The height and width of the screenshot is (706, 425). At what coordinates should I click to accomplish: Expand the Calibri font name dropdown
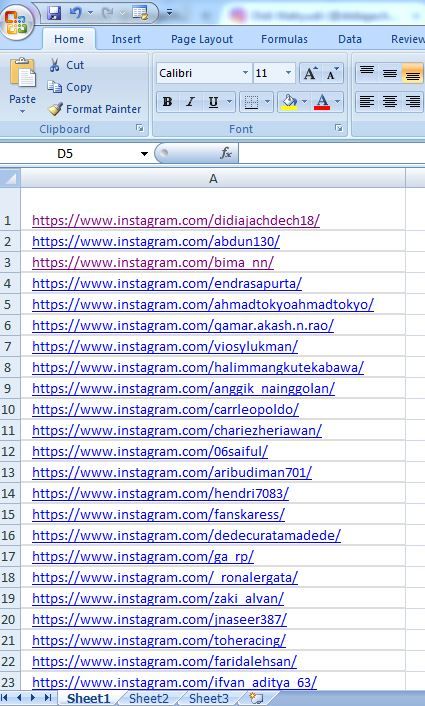(245, 73)
